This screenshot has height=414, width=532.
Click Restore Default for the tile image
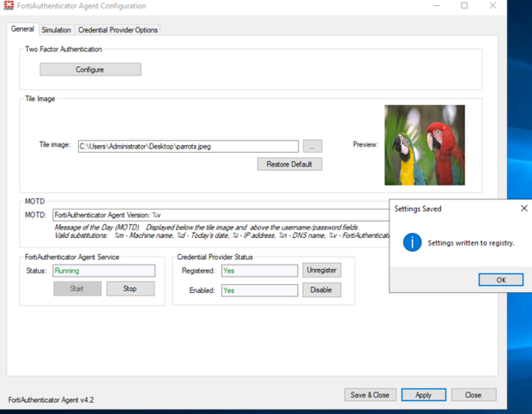point(289,164)
